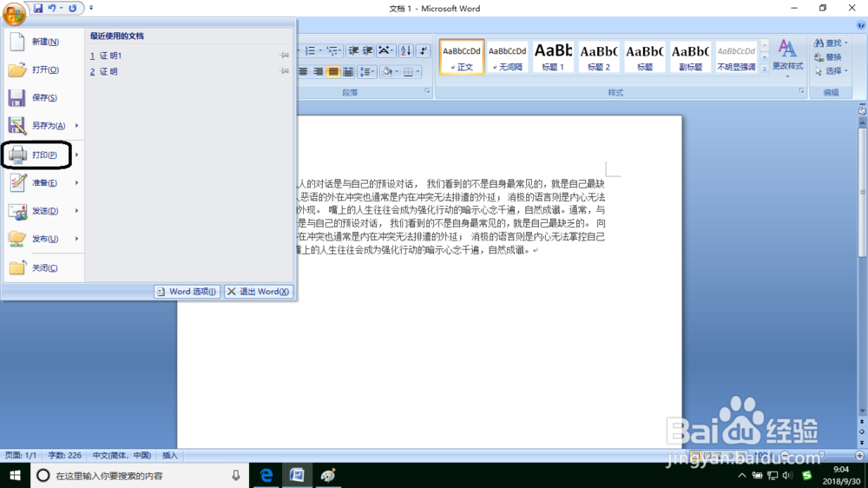Click the borders grid icon

pos(408,71)
